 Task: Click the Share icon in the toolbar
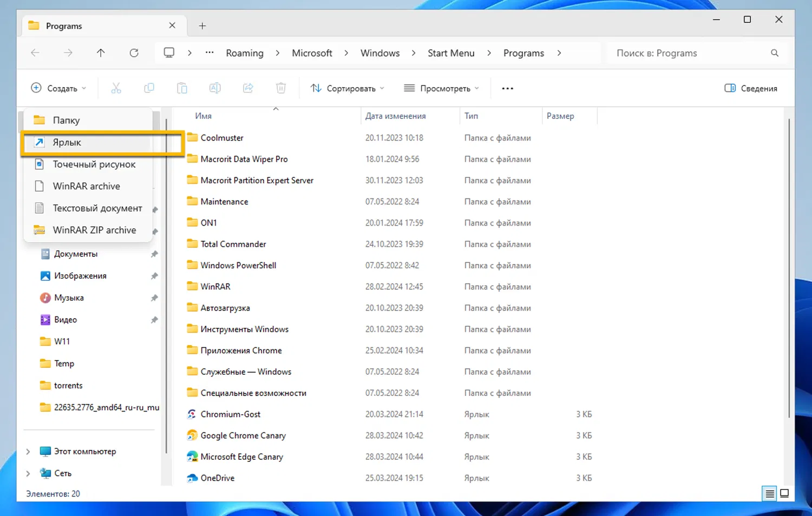pos(248,88)
